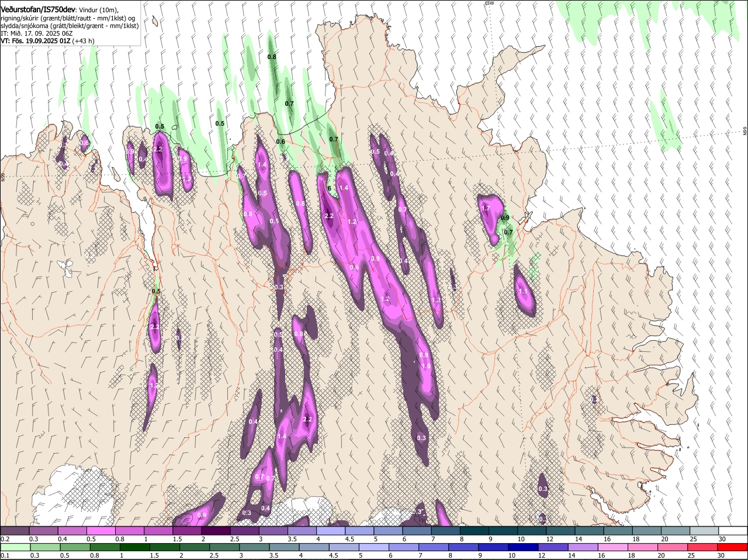Image resolution: width=748 pixels, height=560 pixels.
Task: Select lower scale swatch between 20 and 25
Action: pos(673,548)
